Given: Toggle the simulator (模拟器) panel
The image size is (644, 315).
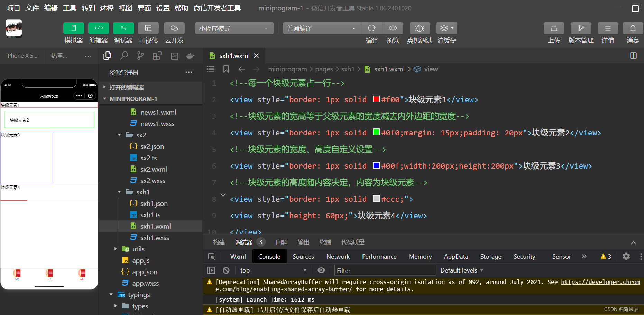Looking at the screenshot, I should click(x=74, y=28).
